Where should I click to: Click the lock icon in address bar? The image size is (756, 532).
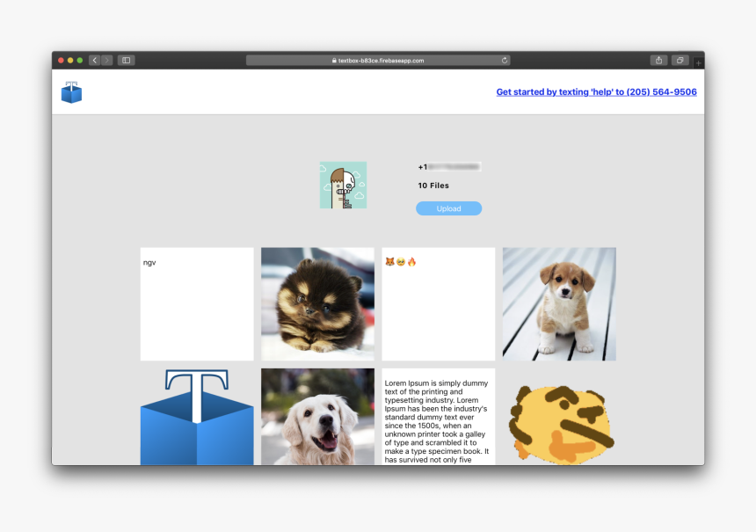[x=334, y=61]
